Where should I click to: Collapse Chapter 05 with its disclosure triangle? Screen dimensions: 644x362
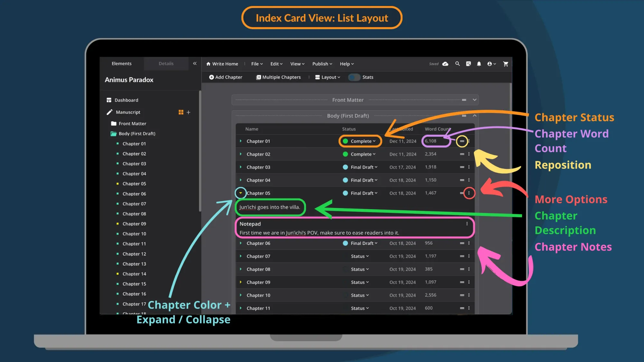point(240,193)
